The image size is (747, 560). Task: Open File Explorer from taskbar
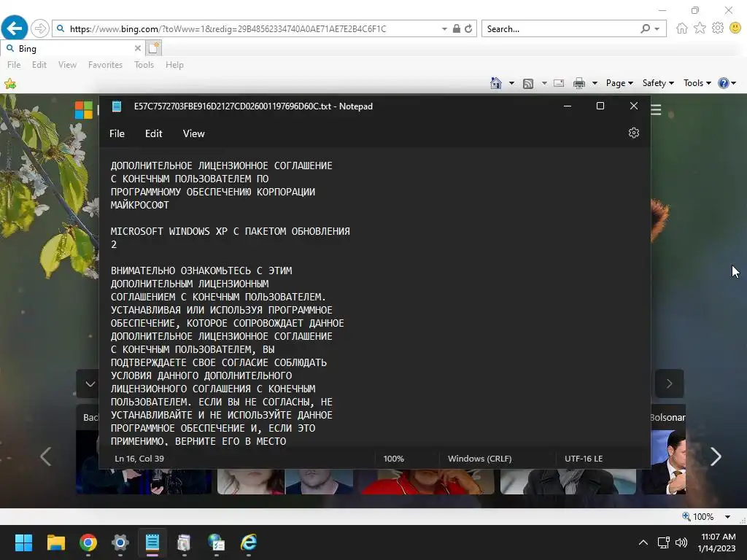coord(55,542)
